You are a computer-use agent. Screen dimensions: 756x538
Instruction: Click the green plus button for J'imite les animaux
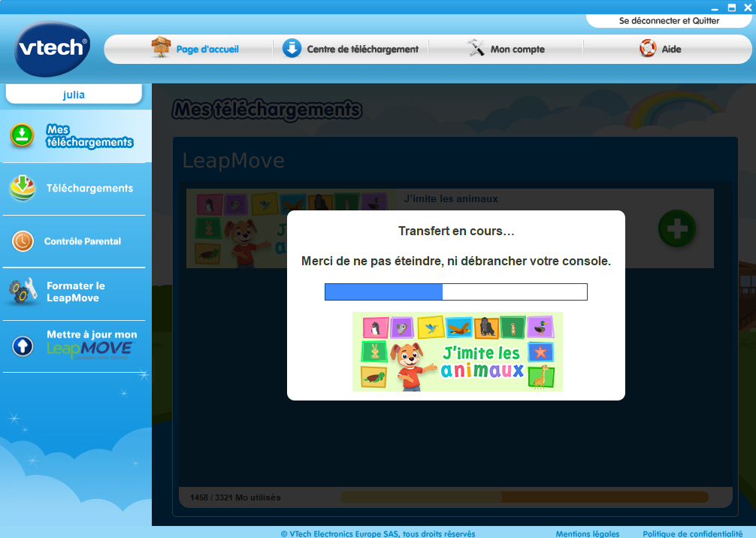pyautogui.click(x=677, y=228)
